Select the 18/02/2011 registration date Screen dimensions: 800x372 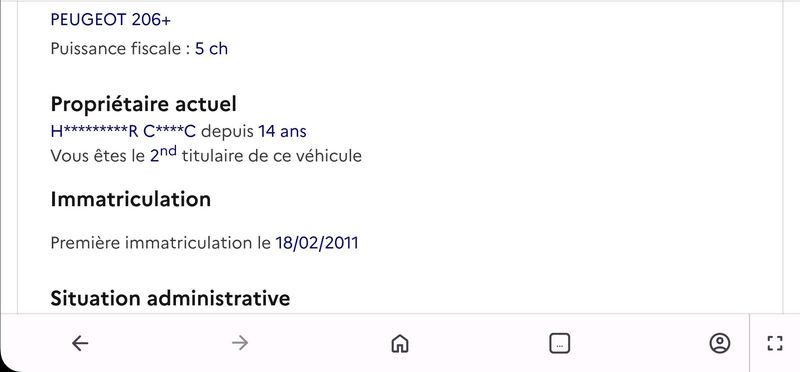coord(317,243)
